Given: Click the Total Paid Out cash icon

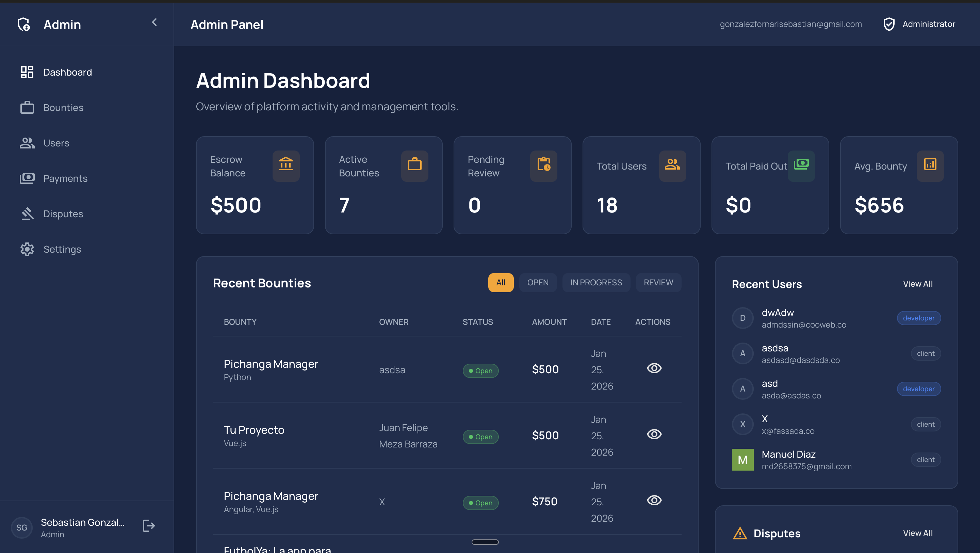Looking at the screenshot, I should pyautogui.click(x=801, y=164).
